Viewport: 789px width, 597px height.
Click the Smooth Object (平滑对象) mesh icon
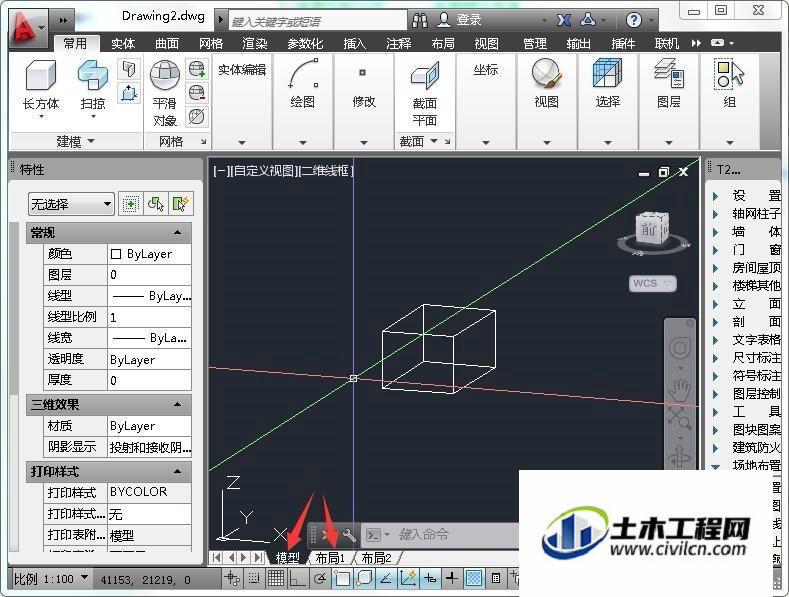coord(165,77)
